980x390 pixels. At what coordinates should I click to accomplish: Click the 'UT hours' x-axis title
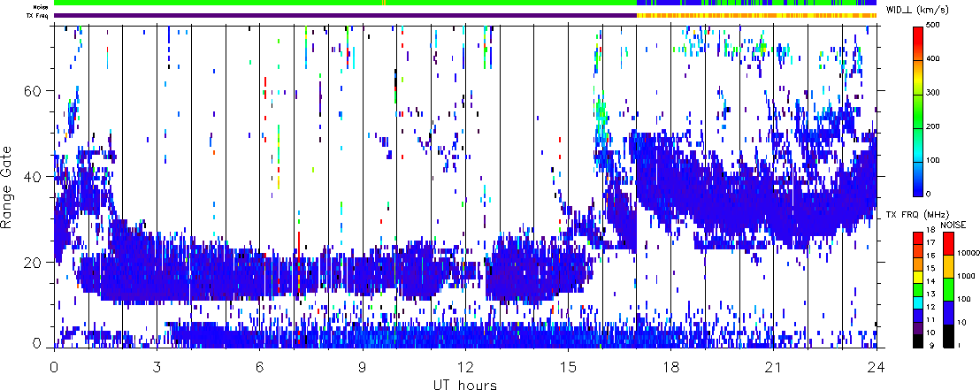point(465,384)
